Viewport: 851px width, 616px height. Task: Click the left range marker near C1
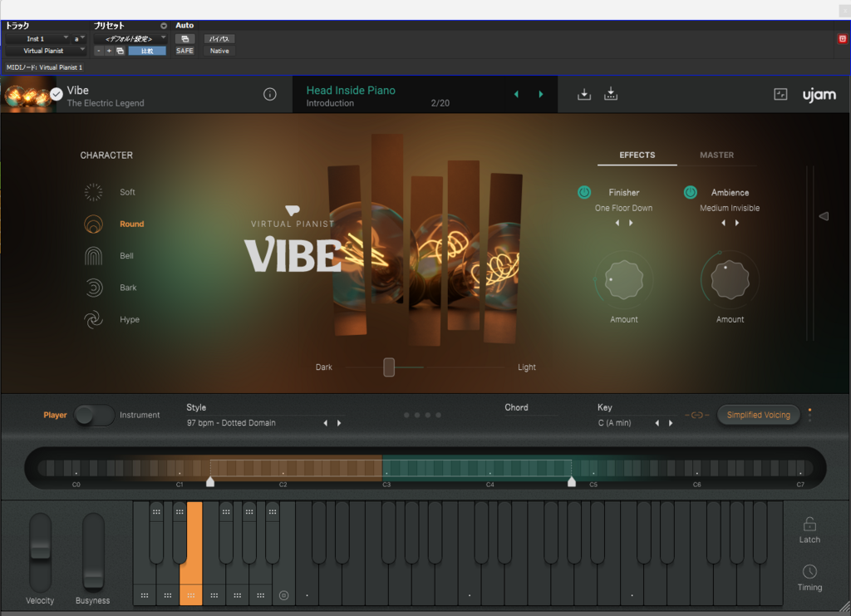point(210,481)
